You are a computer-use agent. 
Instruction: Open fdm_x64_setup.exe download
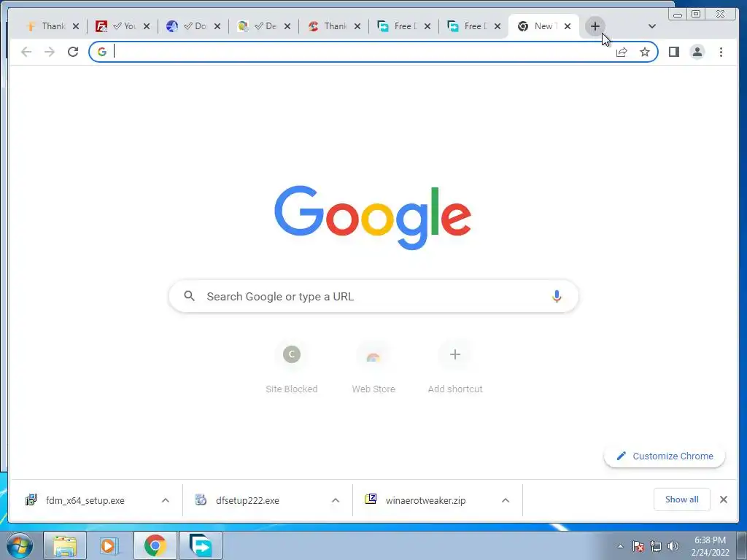(85, 500)
